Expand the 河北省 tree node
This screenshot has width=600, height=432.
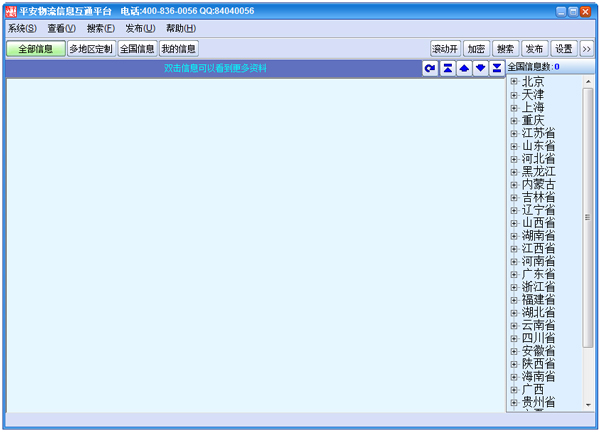coord(514,159)
